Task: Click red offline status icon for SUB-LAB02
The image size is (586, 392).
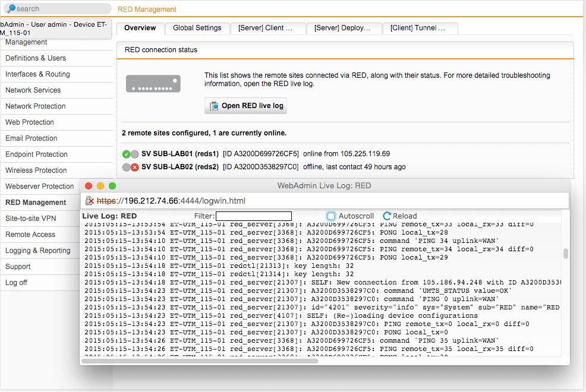Action: click(x=134, y=167)
